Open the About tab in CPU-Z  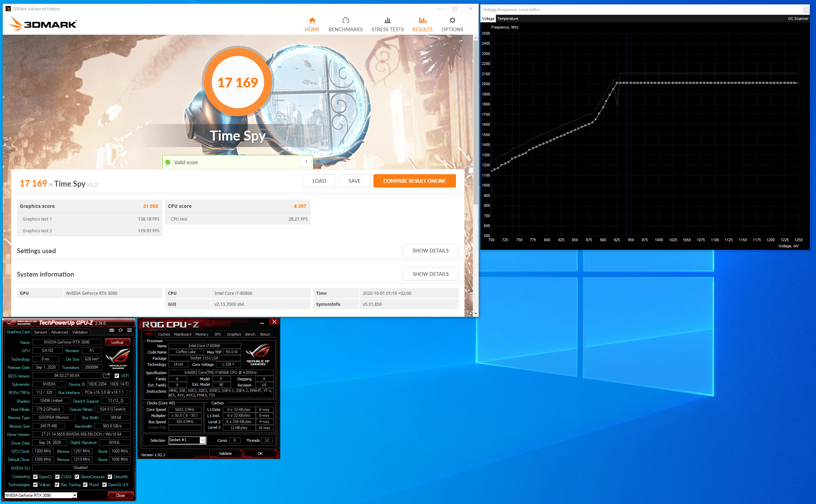pyautogui.click(x=265, y=334)
